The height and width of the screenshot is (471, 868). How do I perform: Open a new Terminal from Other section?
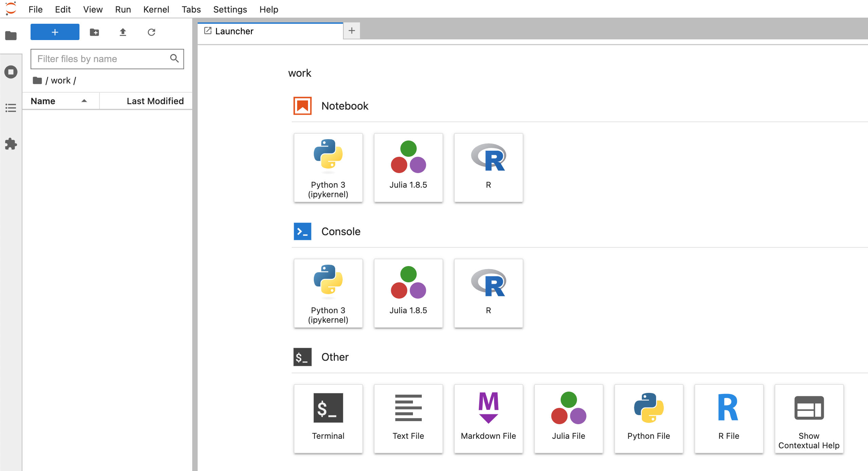click(328, 418)
